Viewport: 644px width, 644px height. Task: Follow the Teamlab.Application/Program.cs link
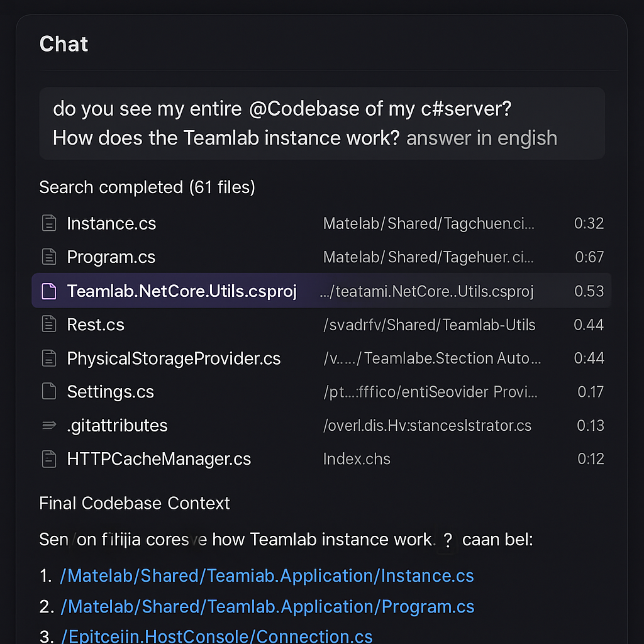point(267,607)
